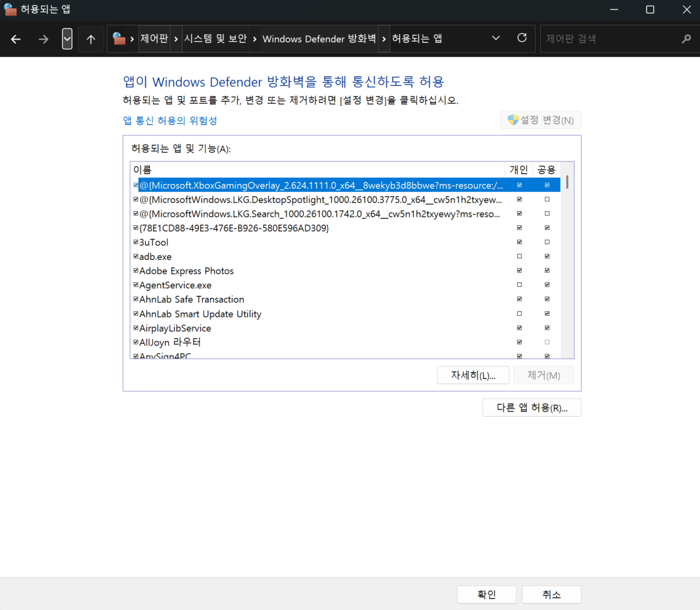The height and width of the screenshot is (610, 700).
Task: Minimize the 허용되는 앱 window
Action: (x=614, y=9)
